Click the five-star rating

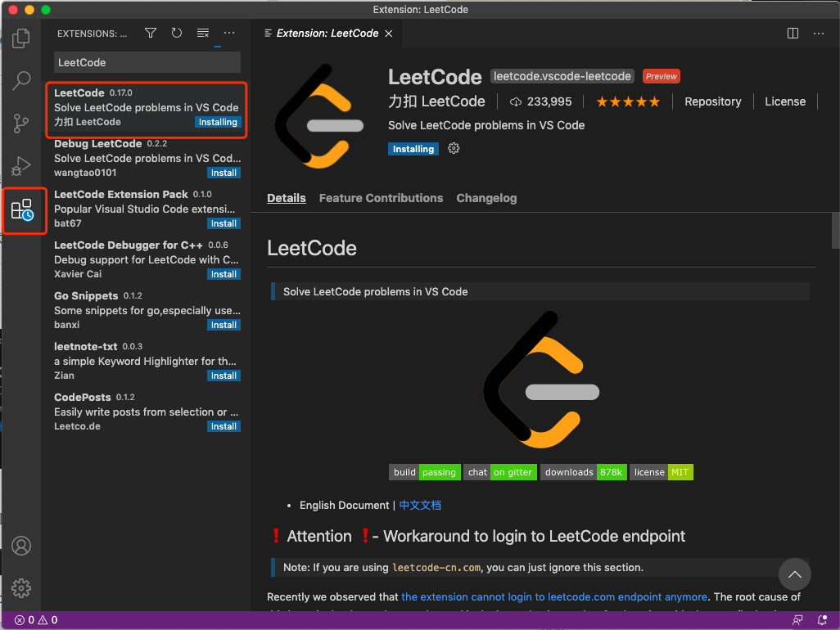pyautogui.click(x=628, y=101)
